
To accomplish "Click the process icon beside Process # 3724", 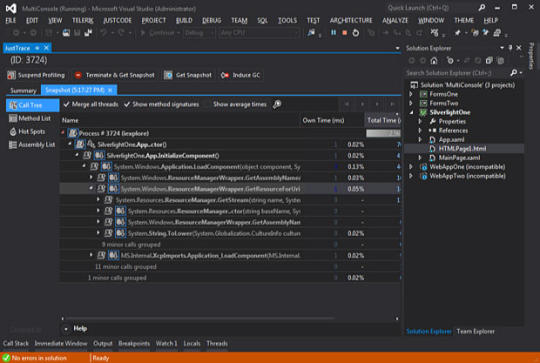I will 72,133.
